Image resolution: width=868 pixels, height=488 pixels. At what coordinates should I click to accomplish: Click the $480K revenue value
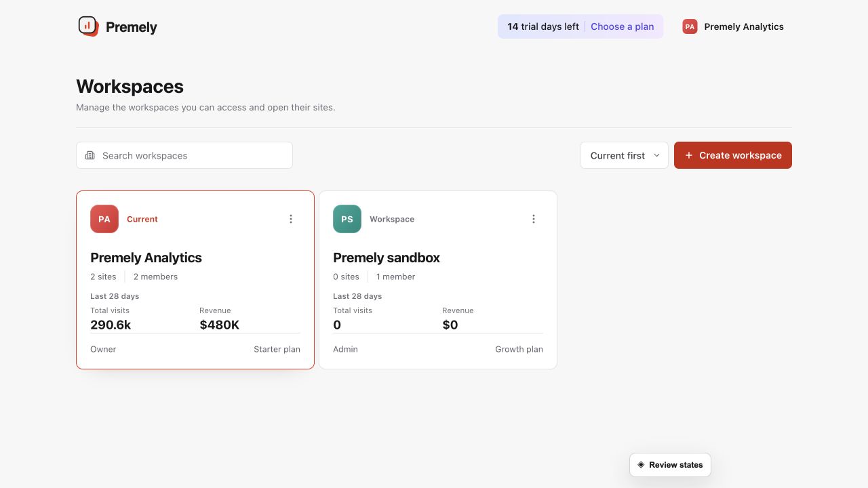(220, 325)
